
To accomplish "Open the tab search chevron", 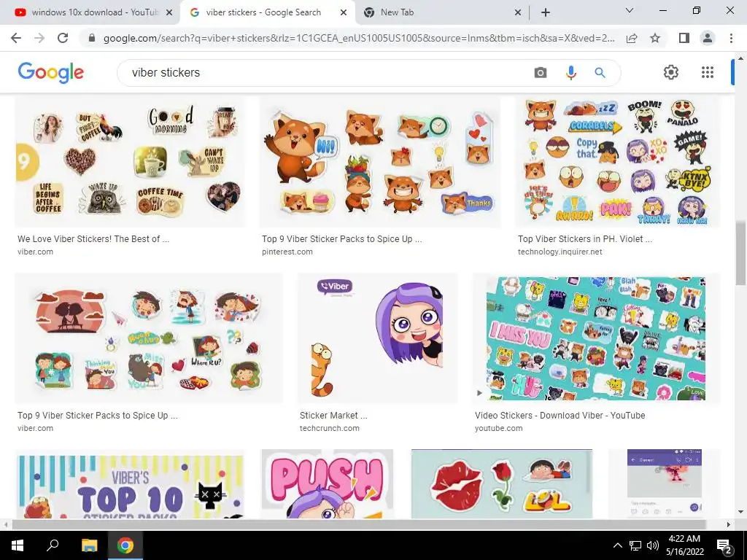I will [630, 10].
